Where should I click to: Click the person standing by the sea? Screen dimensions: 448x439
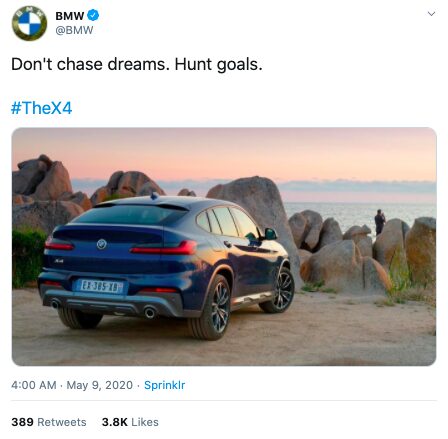(379, 222)
